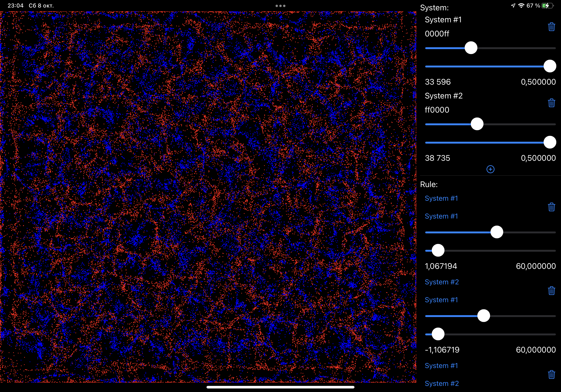
Task: Select the System #1 name label
Action: [443, 20]
